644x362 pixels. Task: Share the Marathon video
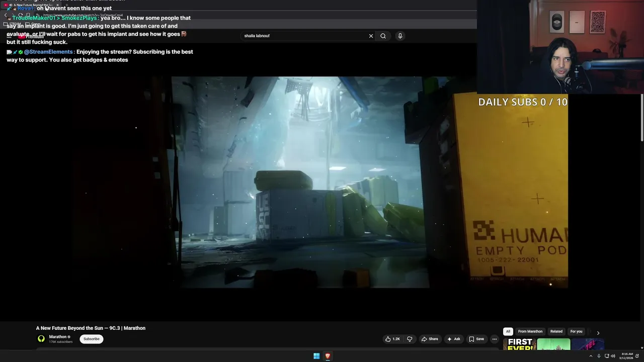430,339
